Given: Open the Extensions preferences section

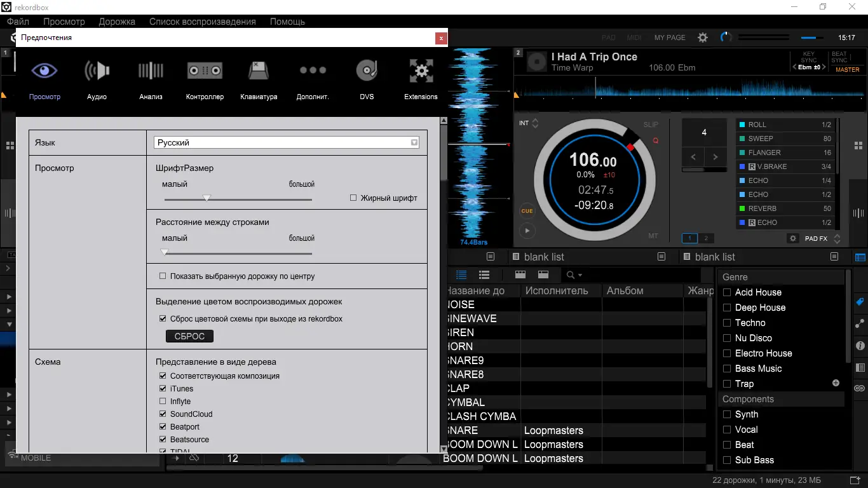Looking at the screenshot, I should pyautogui.click(x=421, y=79).
